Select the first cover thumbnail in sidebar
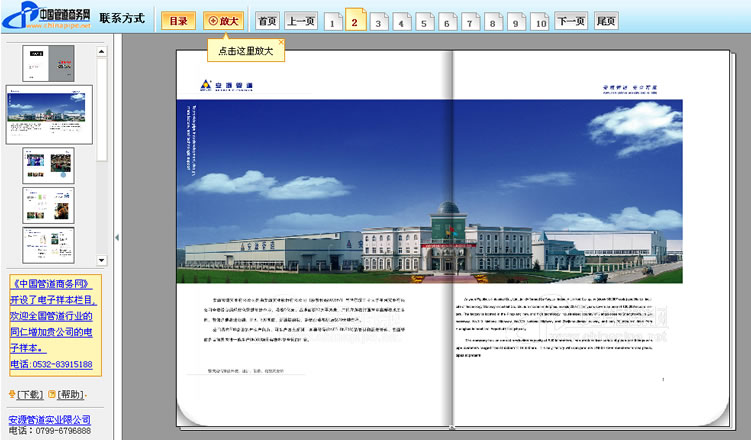751x440 pixels. pyautogui.click(x=48, y=60)
